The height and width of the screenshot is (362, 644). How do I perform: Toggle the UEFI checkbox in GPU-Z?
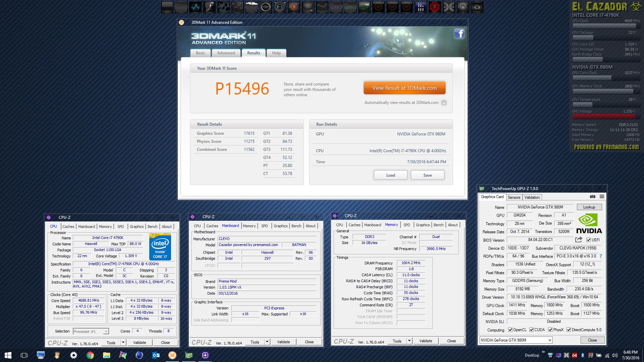pyautogui.click(x=588, y=240)
